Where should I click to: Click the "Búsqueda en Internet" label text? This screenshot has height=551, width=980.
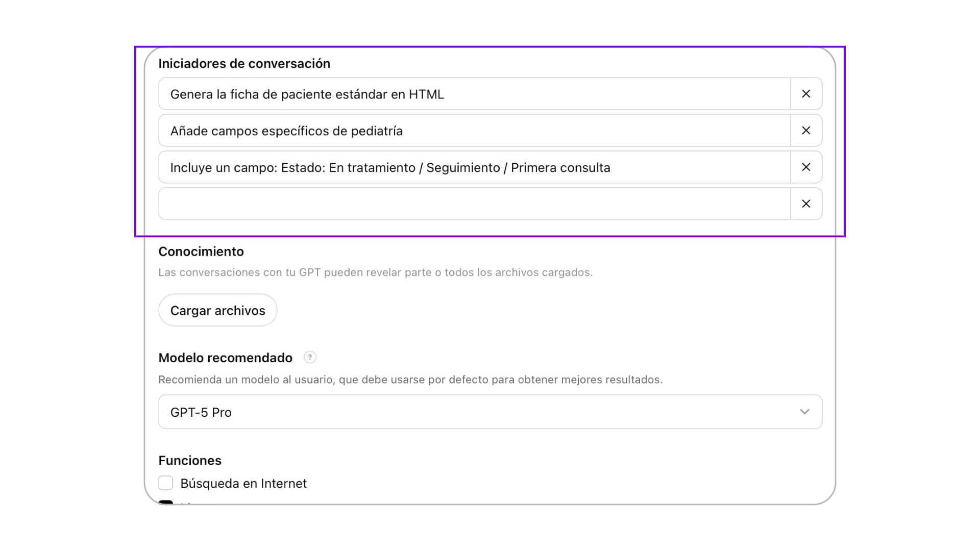(243, 484)
